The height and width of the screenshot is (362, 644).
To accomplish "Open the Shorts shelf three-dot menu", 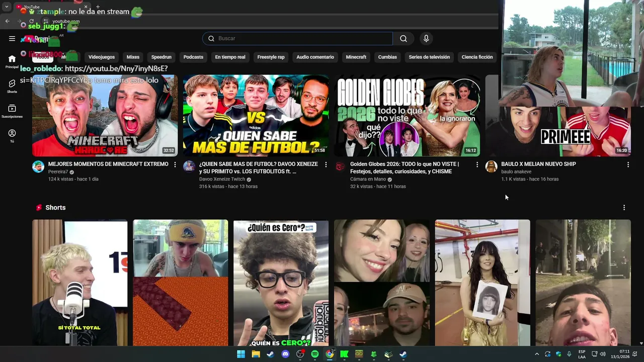I will [x=624, y=208].
